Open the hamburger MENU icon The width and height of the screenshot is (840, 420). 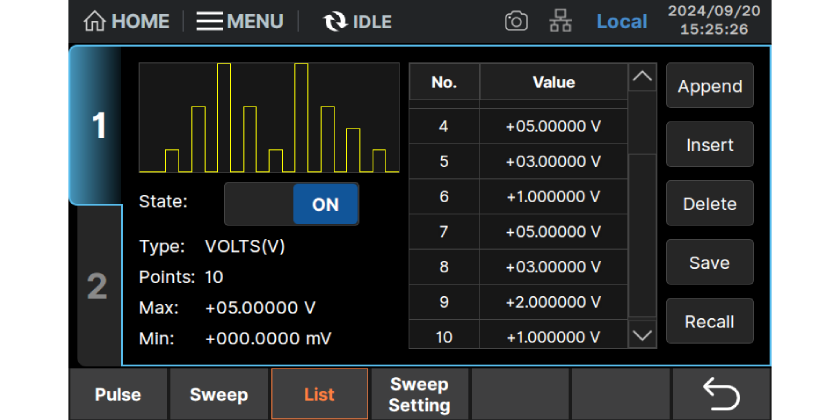point(209,21)
